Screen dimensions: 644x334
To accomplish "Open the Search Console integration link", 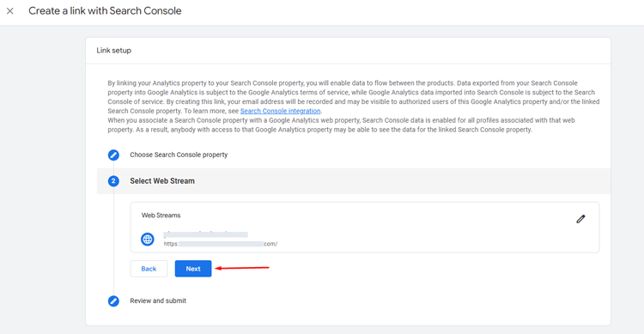I will click(280, 111).
